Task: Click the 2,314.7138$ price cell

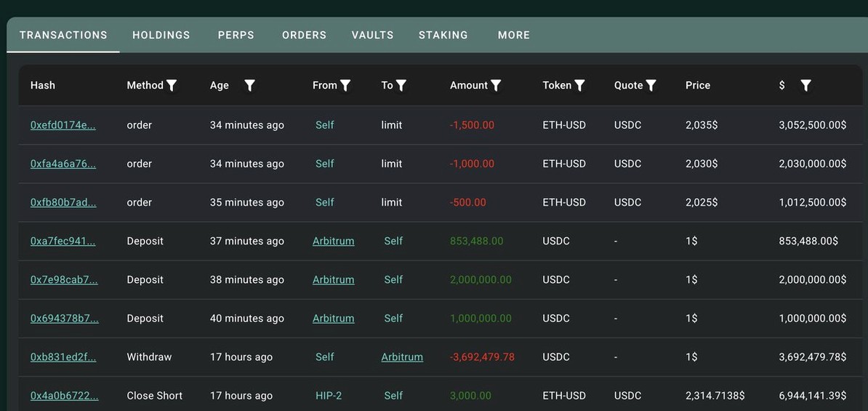Action: point(715,396)
